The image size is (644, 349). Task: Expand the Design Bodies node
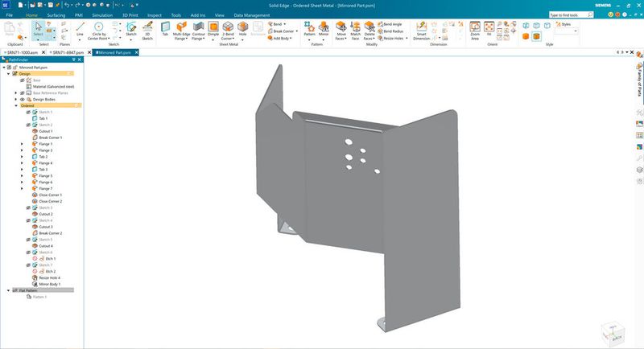[x=15, y=99]
